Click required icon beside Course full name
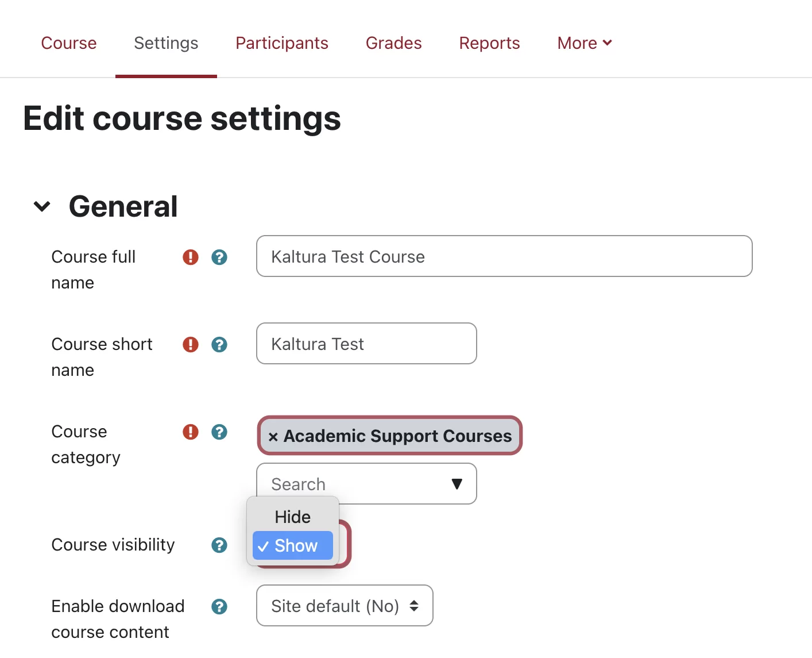Screen dimensions: 812x658 191,257
